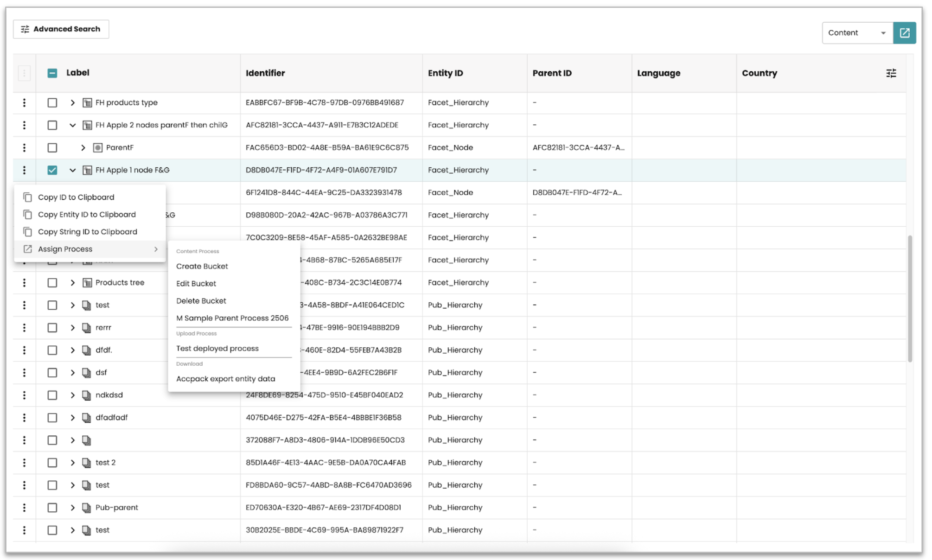
Task: Click the vertical scrollbar thumb
Action: coord(910,299)
